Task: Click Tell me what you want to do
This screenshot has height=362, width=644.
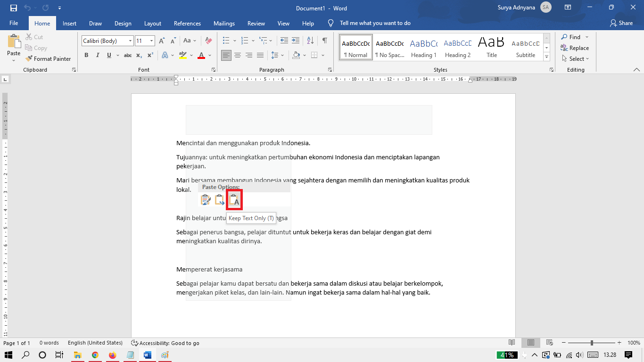Action: point(375,23)
